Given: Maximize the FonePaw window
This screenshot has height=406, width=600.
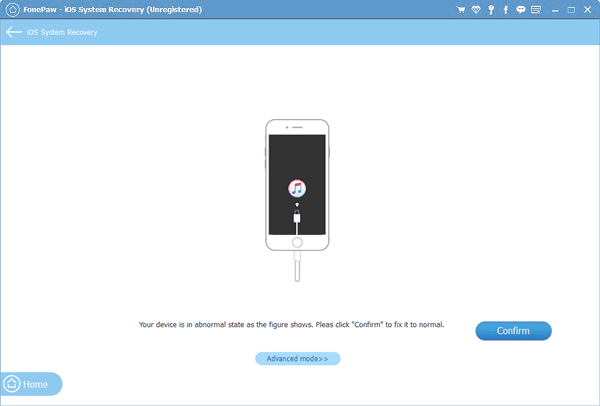Looking at the screenshot, I should 571,10.
